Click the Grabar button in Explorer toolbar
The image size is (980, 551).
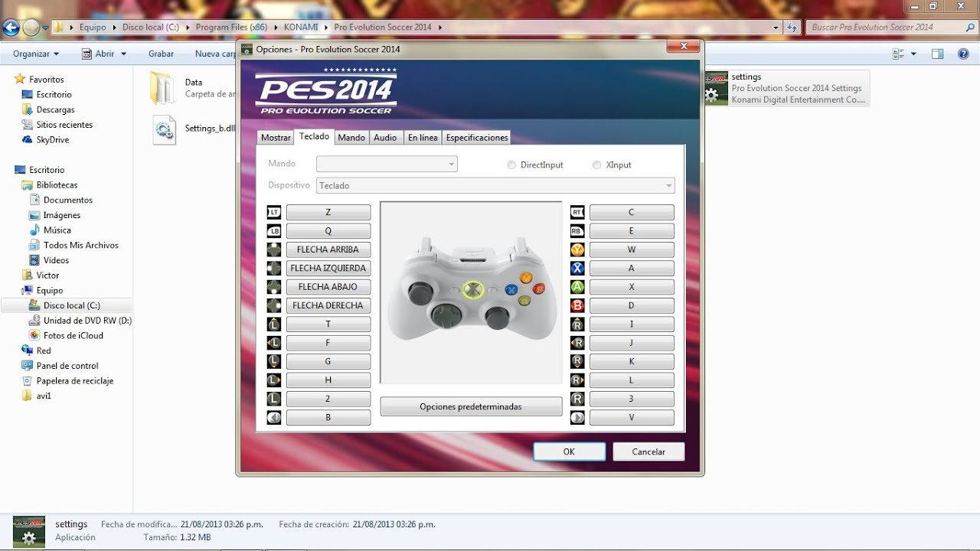[161, 54]
